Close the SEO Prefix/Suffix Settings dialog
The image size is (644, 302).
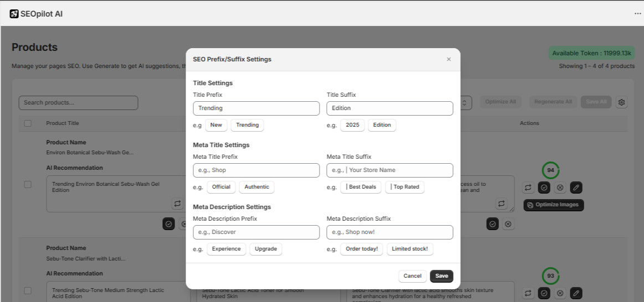[449, 59]
